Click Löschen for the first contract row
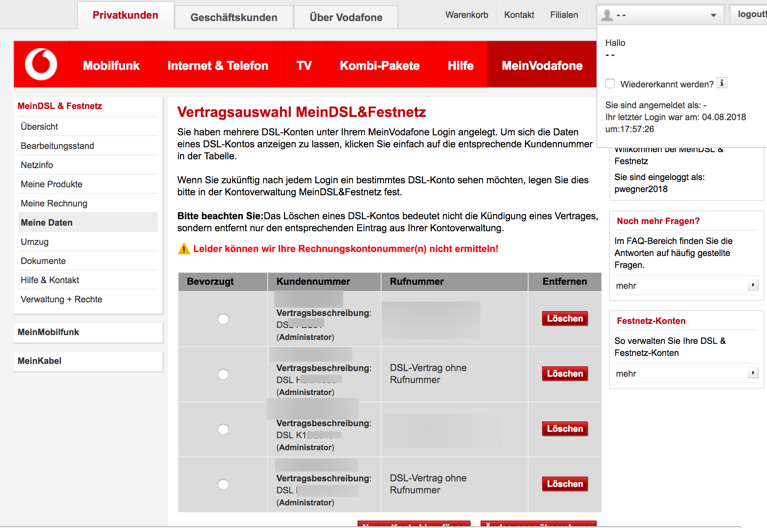 (564, 319)
